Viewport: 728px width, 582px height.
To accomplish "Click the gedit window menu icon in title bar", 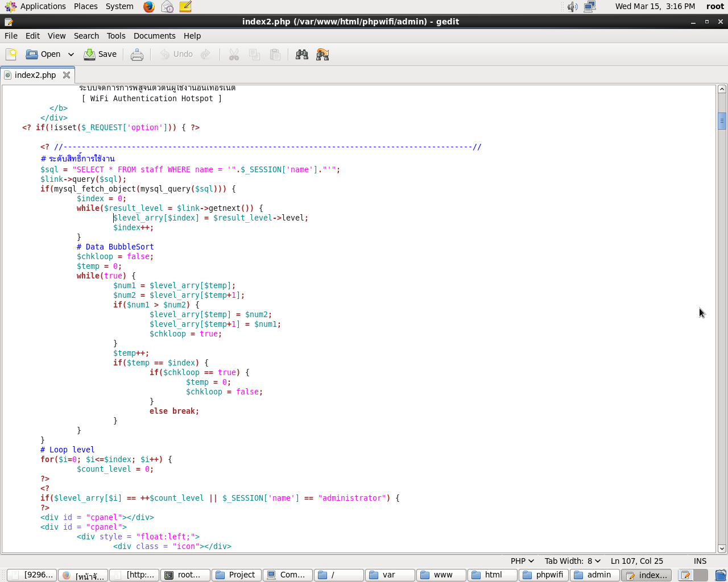I will pos(9,22).
